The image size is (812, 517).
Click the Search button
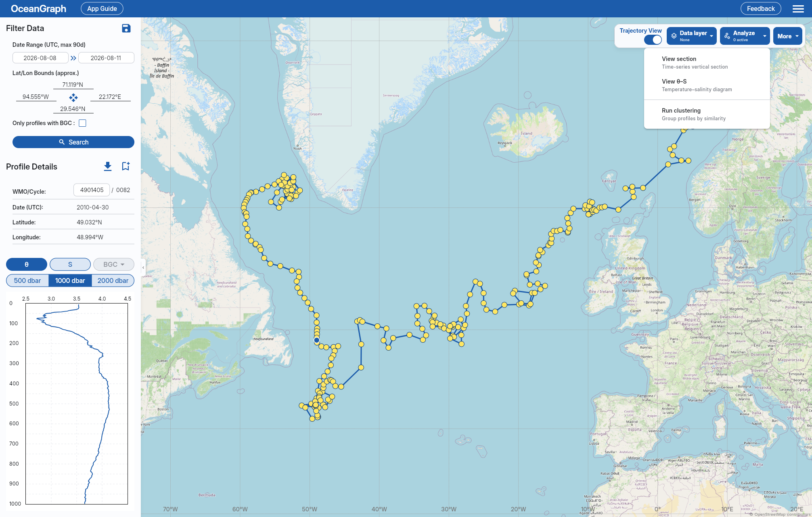[x=73, y=142]
